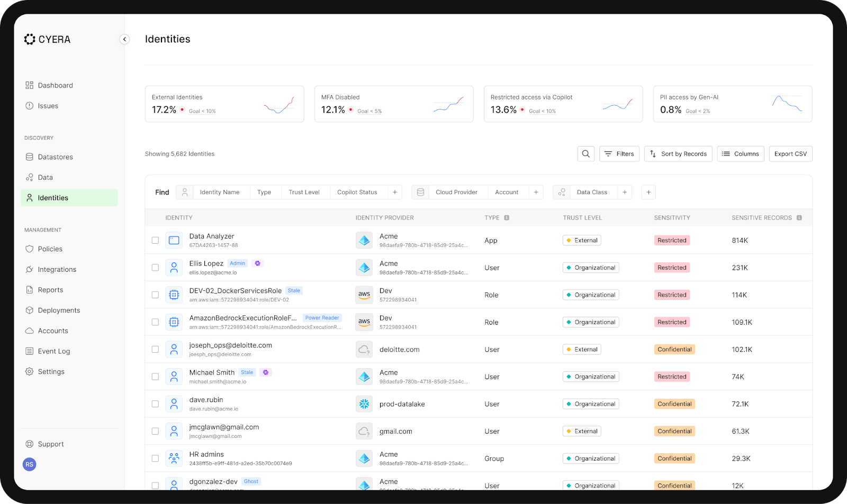Check the Data Analyzer row checkbox
Viewport: 847px width, 504px height.
click(155, 240)
